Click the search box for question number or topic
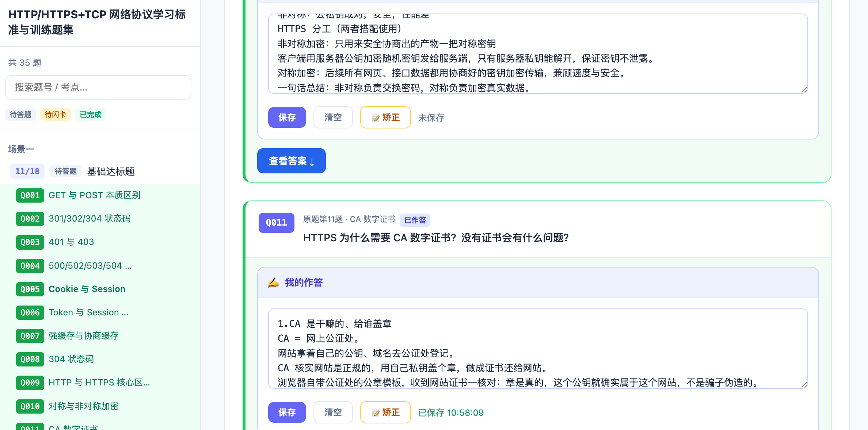Screen dimensions: 868x430 tap(98, 87)
